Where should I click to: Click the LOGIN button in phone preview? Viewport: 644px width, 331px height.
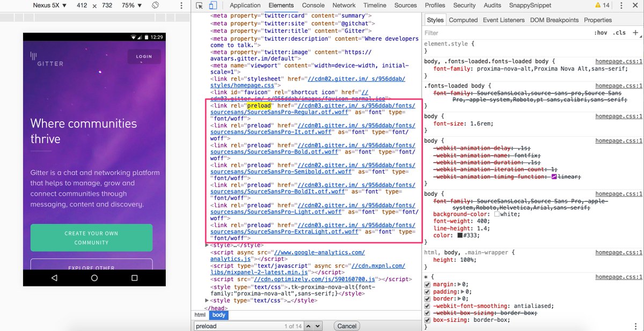[x=144, y=56]
